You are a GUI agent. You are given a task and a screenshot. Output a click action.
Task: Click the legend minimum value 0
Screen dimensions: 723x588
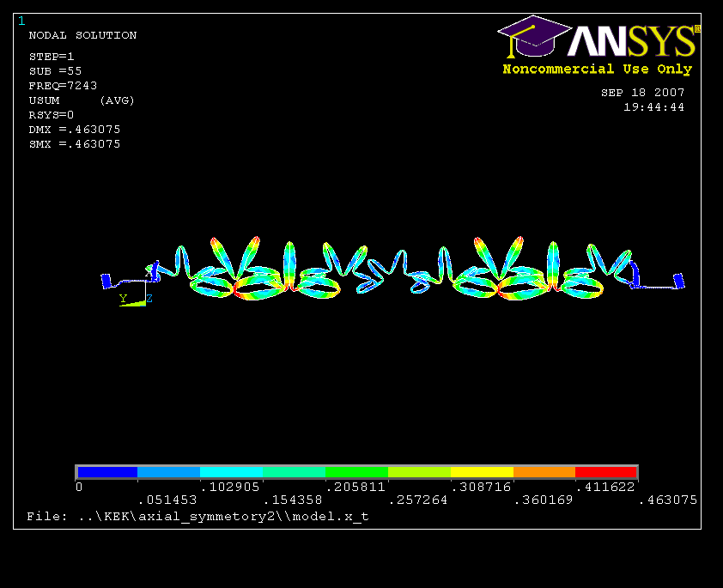click(79, 487)
